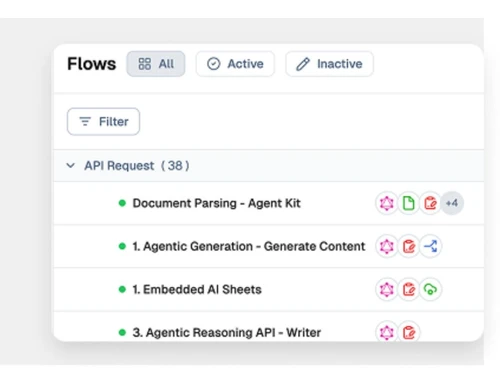Open 1. Agentic Generation - Generate Content flow
This screenshot has width=500, height=375.
(x=249, y=246)
